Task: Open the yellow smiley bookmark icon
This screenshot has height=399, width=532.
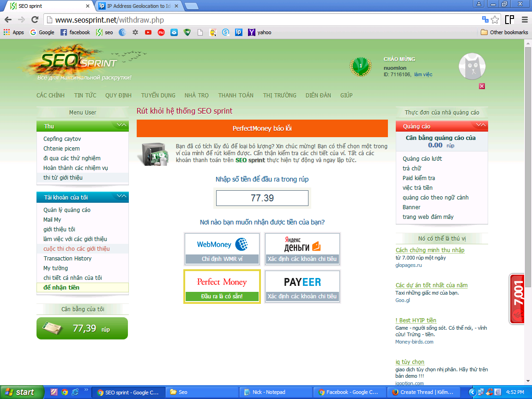Action: pyautogui.click(x=213, y=32)
